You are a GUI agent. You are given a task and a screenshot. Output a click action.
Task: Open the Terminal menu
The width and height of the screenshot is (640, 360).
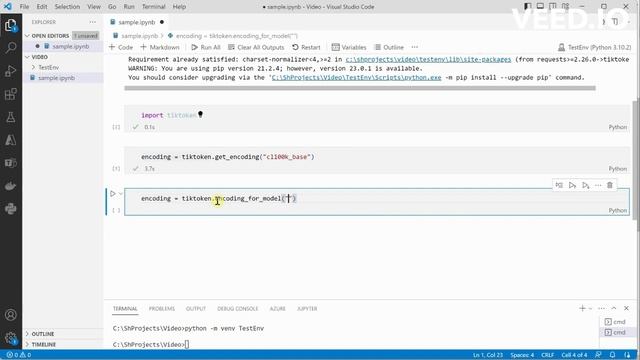[x=153, y=7]
